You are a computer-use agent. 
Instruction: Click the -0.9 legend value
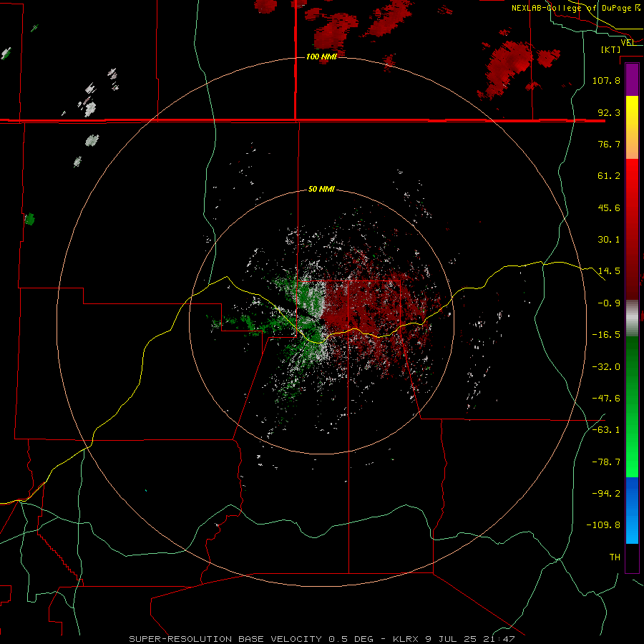point(609,303)
